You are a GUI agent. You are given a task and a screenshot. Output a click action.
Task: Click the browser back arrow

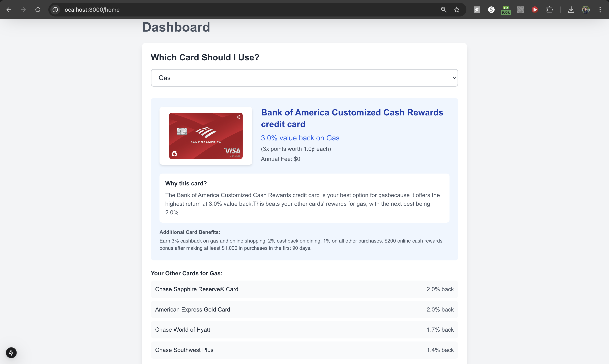coord(9,10)
